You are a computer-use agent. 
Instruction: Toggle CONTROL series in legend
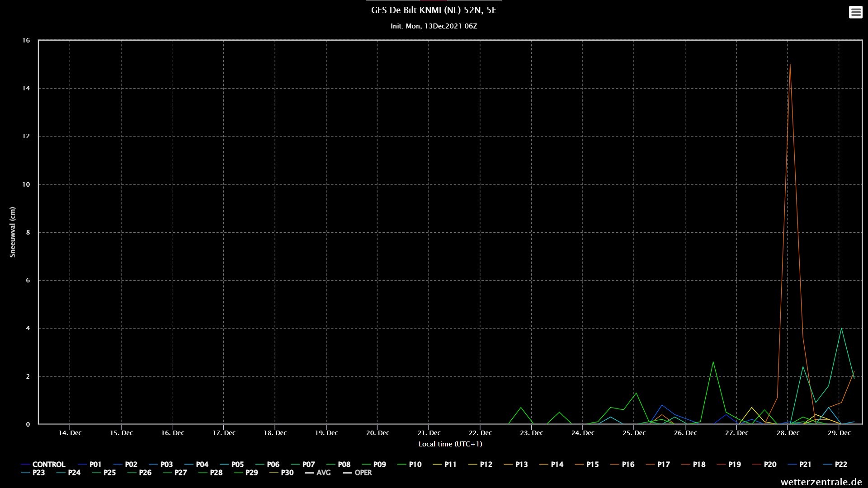tap(48, 465)
